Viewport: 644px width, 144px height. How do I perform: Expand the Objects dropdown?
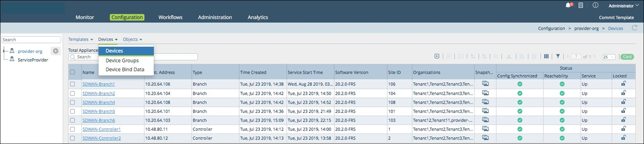pyautogui.click(x=132, y=39)
